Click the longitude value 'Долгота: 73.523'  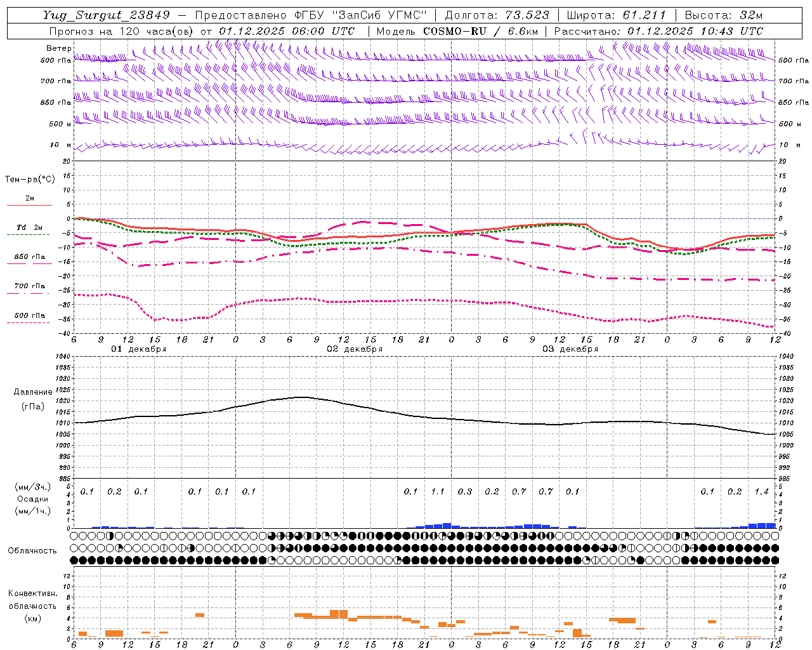pos(497,15)
